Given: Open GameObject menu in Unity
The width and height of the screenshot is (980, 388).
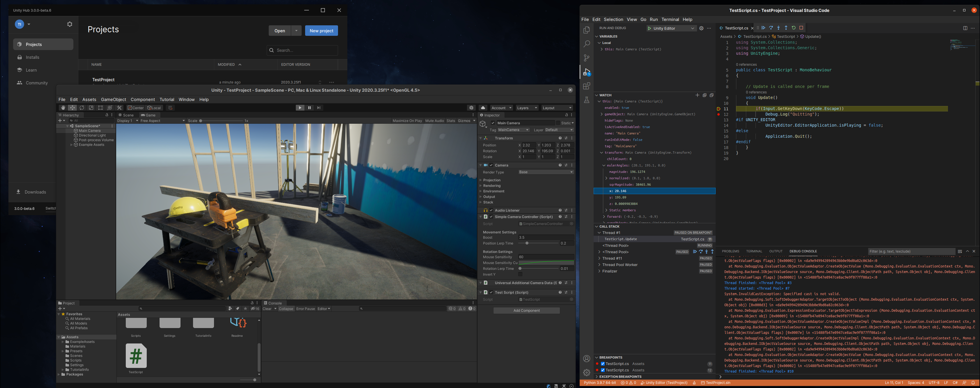Looking at the screenshot, I should pos(113,99).
